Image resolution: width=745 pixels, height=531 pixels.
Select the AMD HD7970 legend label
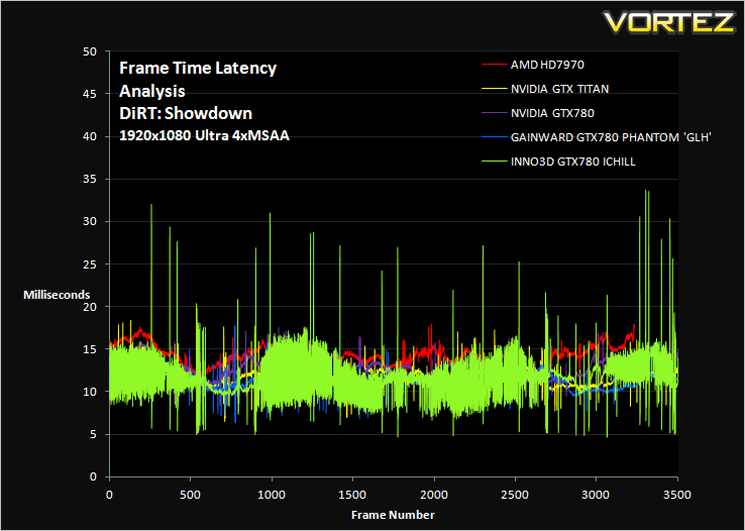(547, 65)
